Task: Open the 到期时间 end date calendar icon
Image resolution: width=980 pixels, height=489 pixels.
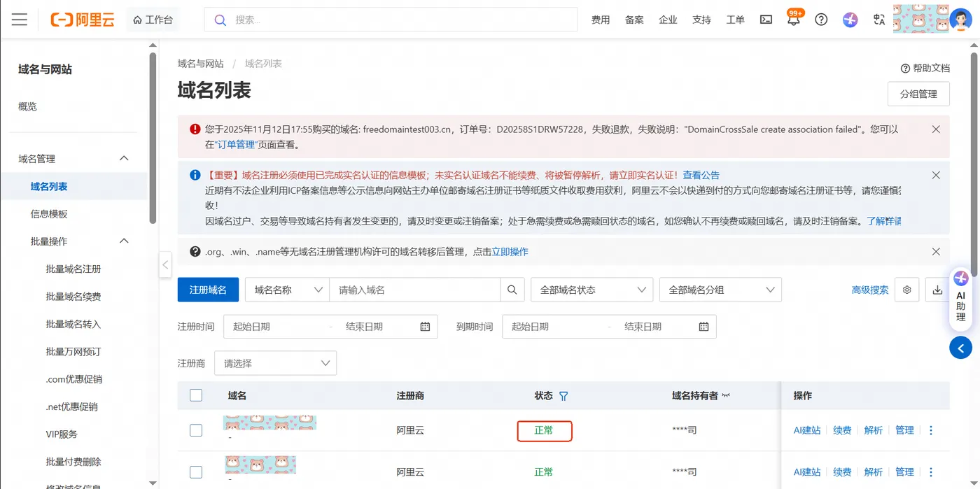Action: pos(703,326)
